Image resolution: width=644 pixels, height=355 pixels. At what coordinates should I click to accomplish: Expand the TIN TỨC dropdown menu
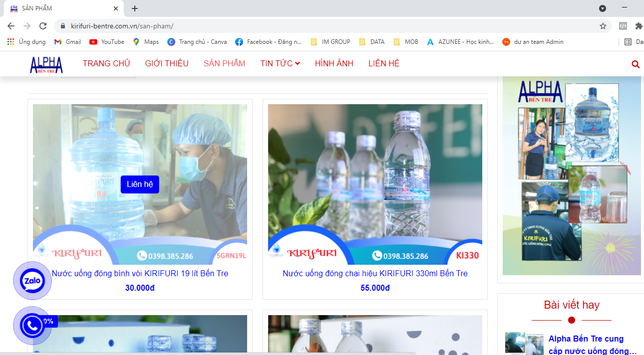click(x=280, y=63)
